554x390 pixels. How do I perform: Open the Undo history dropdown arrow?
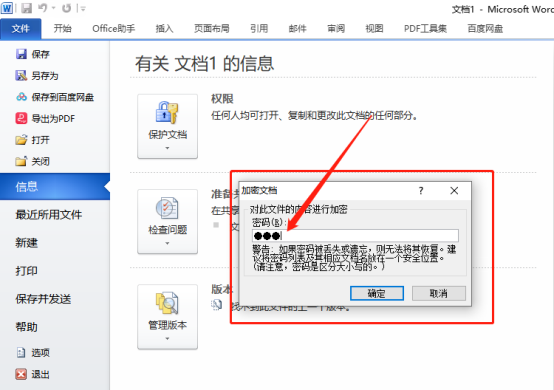pos(54,8)
